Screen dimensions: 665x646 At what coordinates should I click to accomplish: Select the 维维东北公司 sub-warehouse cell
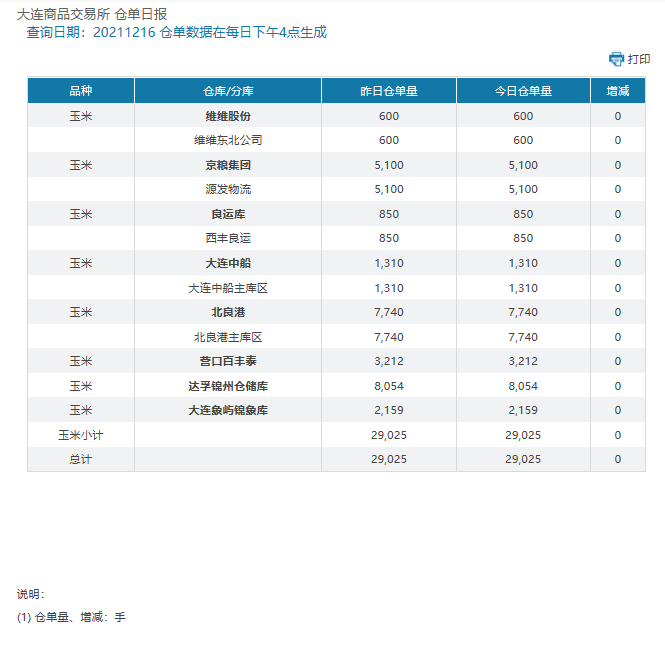(227, 141)
